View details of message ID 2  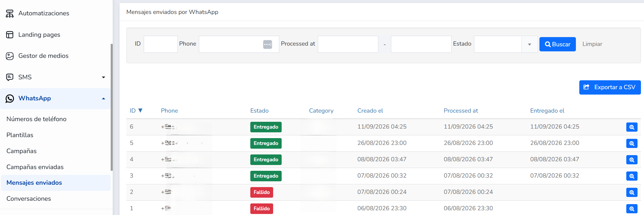coord(632,192)
